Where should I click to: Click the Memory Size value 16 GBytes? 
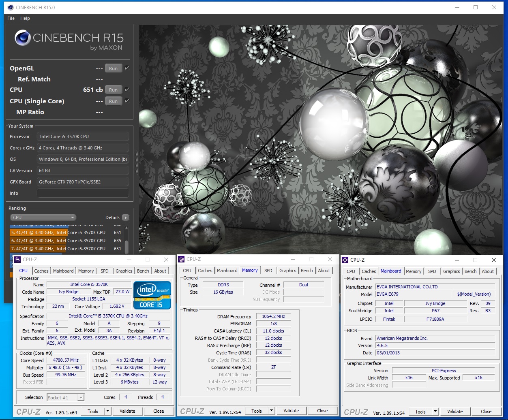223,292
